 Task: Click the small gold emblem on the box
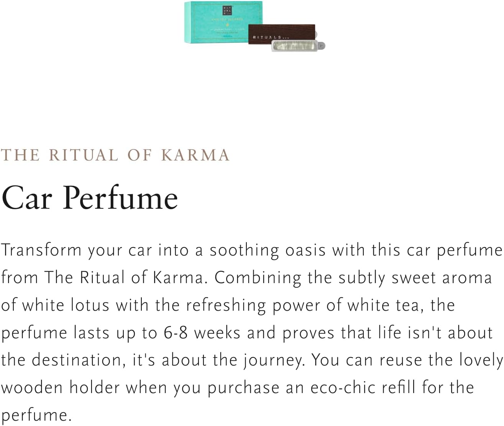[x=227, y=25]
